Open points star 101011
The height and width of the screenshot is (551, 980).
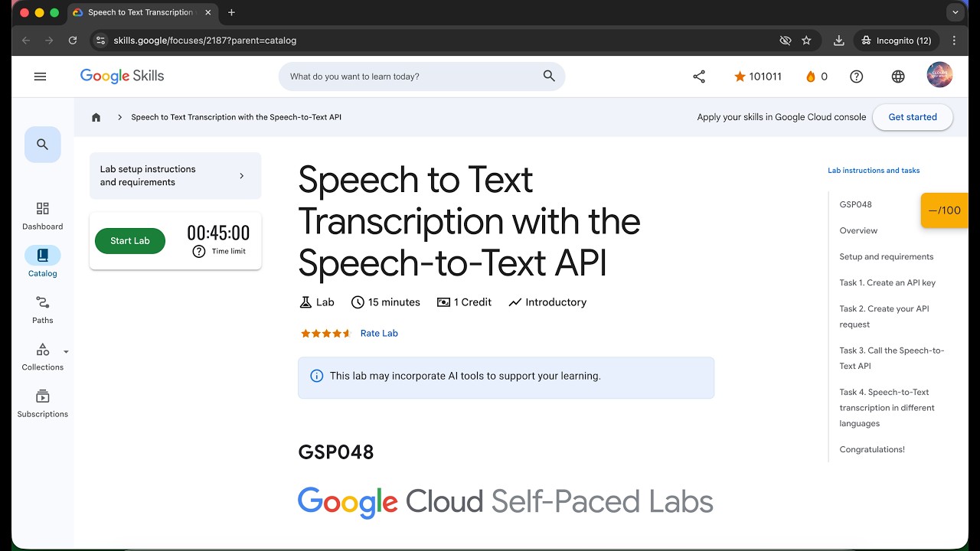(757, 77)
